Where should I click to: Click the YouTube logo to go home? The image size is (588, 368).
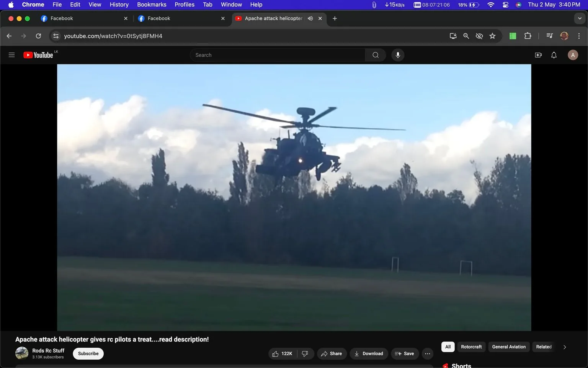coord(38,54)
